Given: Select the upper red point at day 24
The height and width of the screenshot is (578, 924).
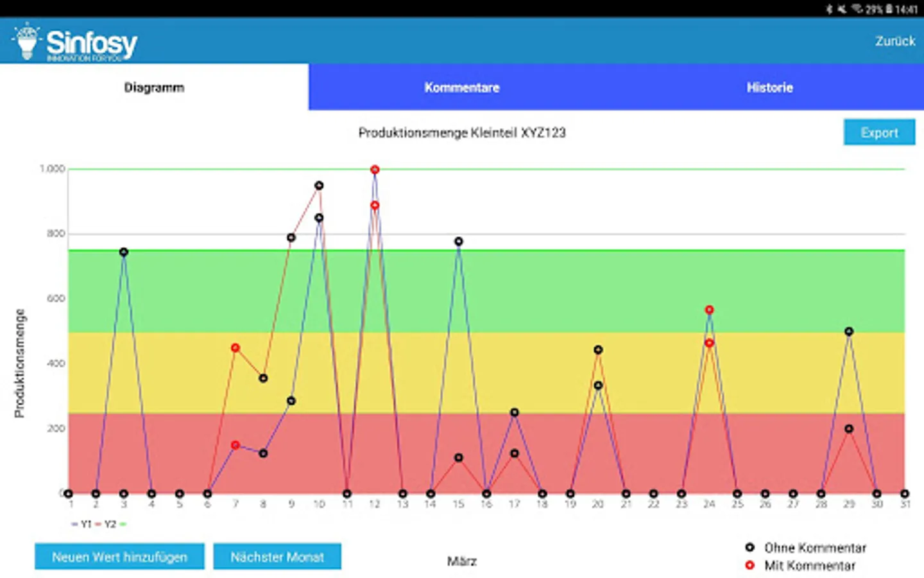Looking at the screenshot, I should pyautogui.click(x=709, y=310).
